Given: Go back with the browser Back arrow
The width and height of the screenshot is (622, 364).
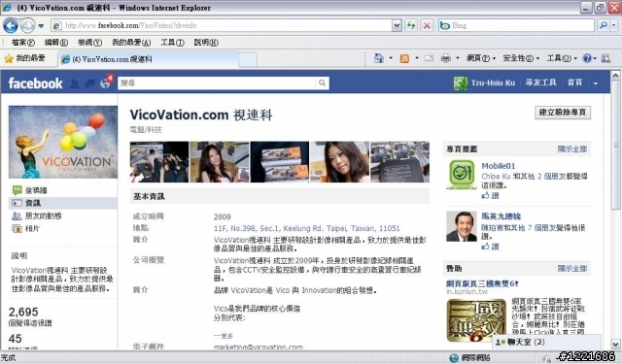Looking at the screenshot, I should coord(11,26).
